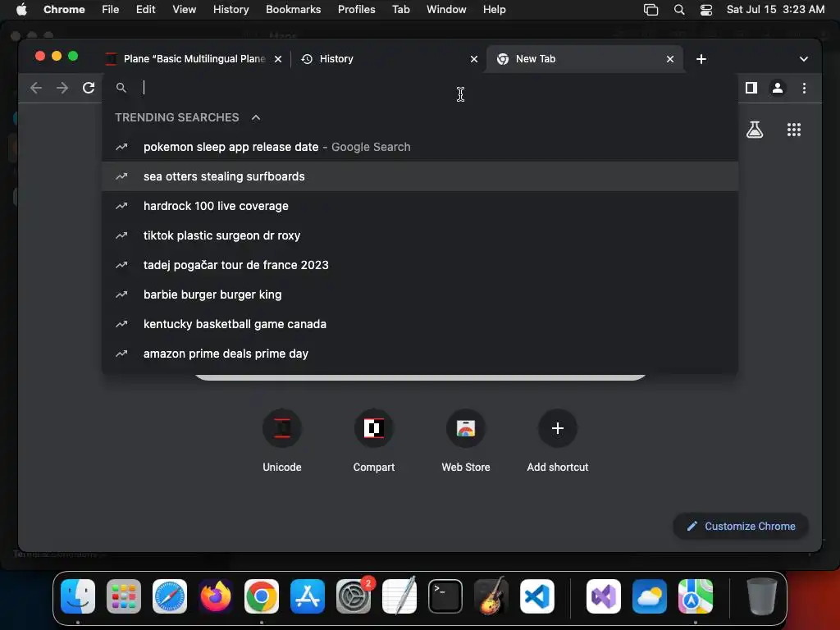
Task: Open the tab search dropdown arrow
Action: [x=803, y=59]
